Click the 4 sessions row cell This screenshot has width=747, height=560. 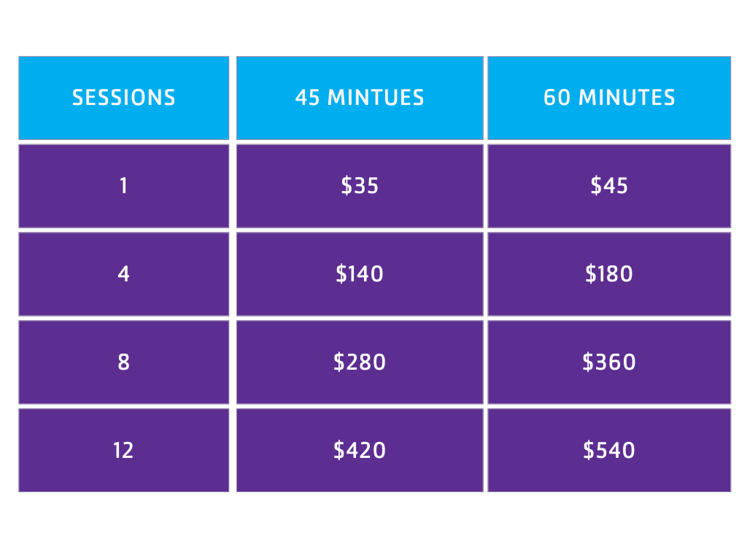(x=123, y=274)
